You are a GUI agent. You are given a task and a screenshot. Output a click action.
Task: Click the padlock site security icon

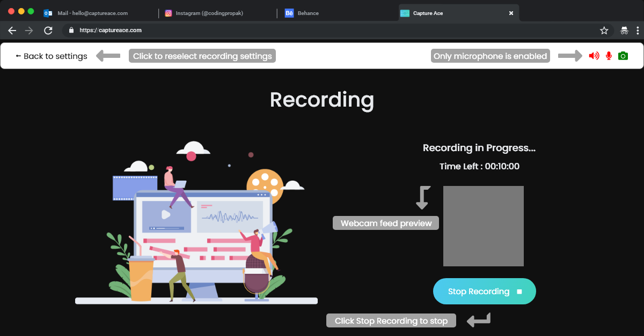tap(71, 31)
